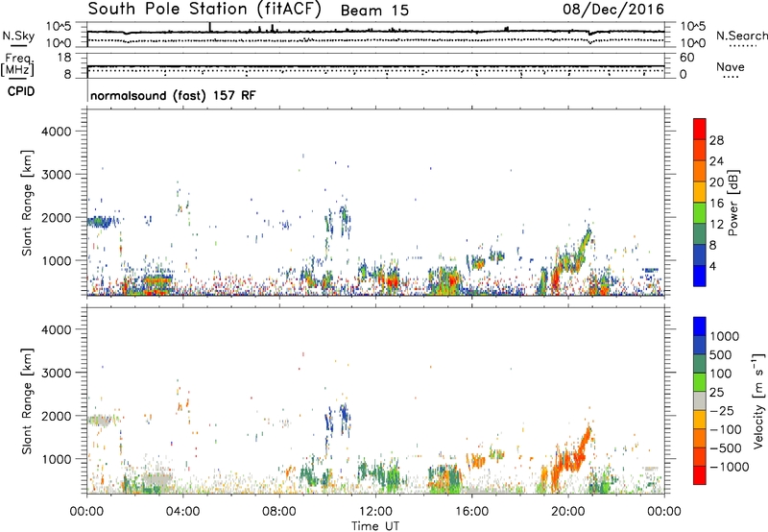The height and width of the screenshot is (532, 768).
Task: Click Slant Range [km] label of power panel
Action: (x=27, y=203)
